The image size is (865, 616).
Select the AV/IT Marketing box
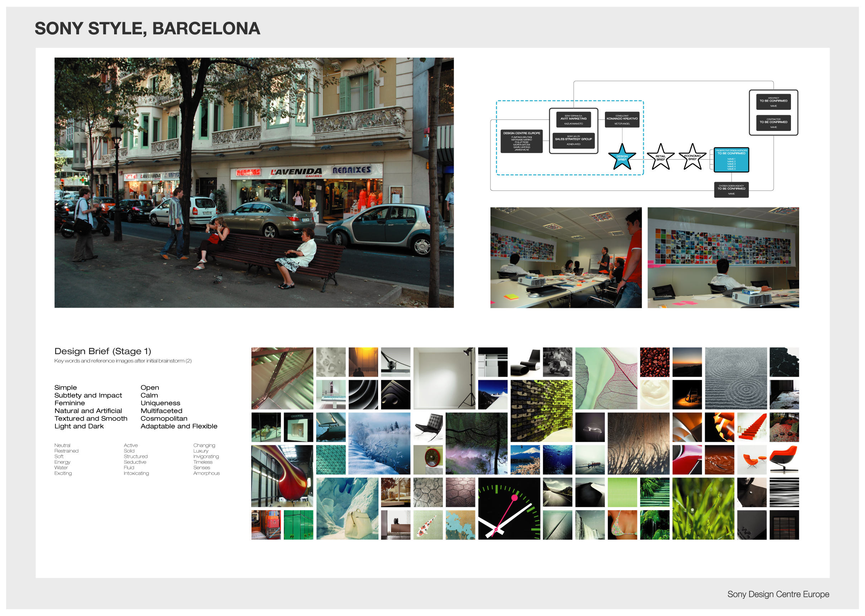tap(573, 119)
